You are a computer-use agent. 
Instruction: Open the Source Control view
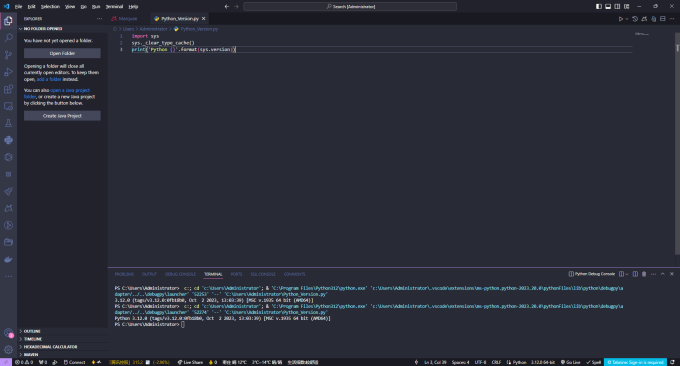tap(8, 55)
